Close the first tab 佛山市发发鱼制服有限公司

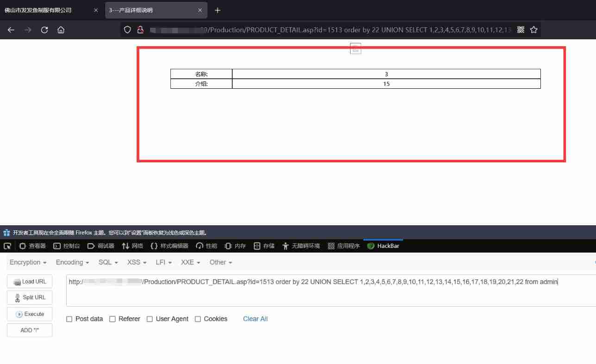tap(96, 10)
